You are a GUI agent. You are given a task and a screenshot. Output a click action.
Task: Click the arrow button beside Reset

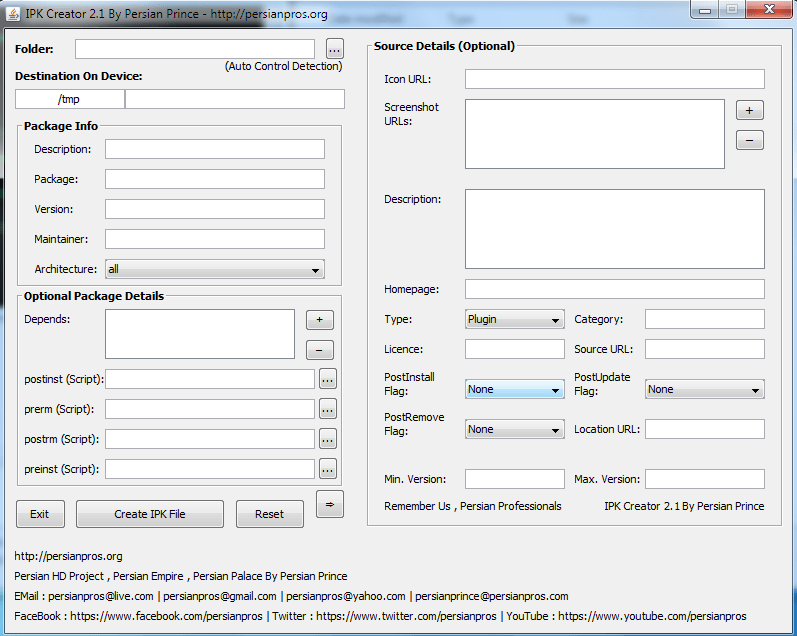[329, 505]
